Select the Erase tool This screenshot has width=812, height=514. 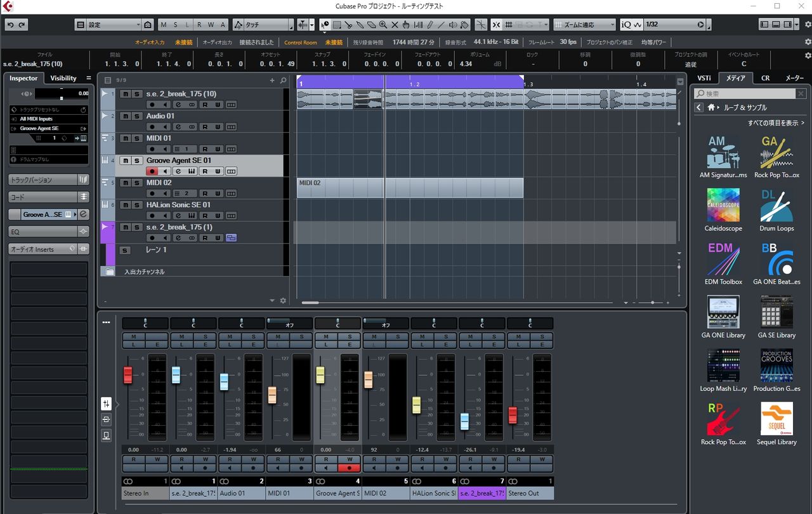371,25
